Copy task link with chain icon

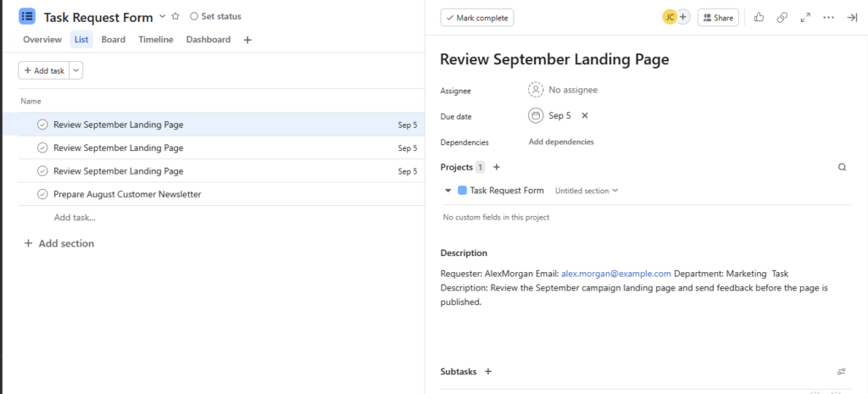pyautogui.click(x=782, y=18)
